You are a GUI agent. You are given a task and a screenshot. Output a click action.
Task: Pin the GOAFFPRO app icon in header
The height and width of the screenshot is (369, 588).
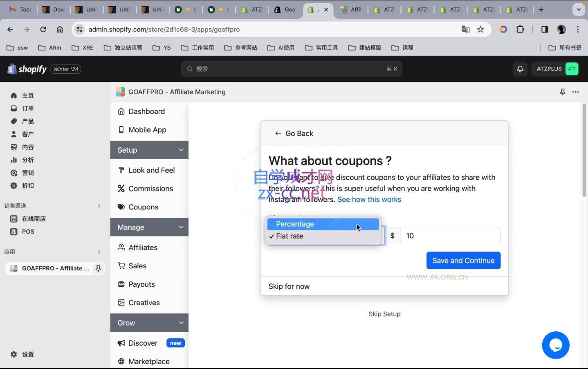coord(562,92)
